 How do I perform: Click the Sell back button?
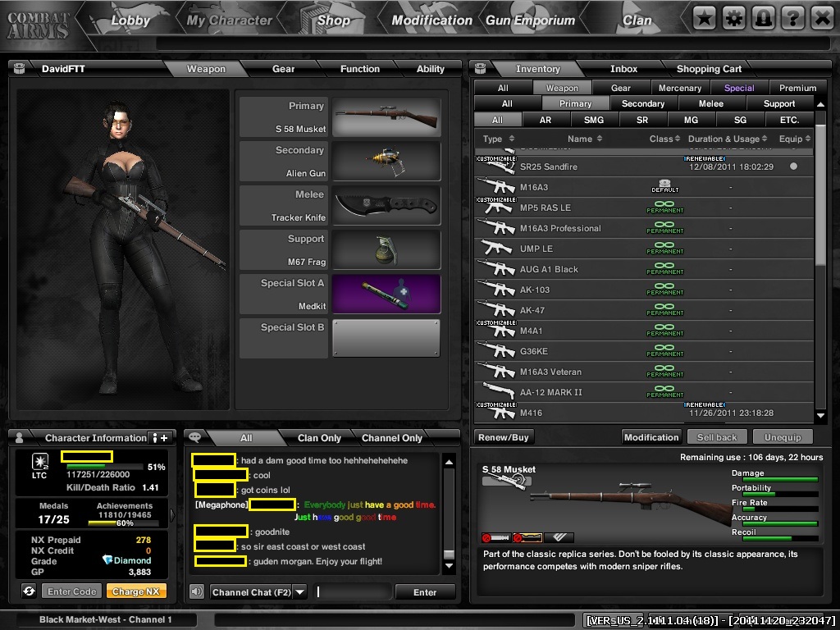coord(717,437)
